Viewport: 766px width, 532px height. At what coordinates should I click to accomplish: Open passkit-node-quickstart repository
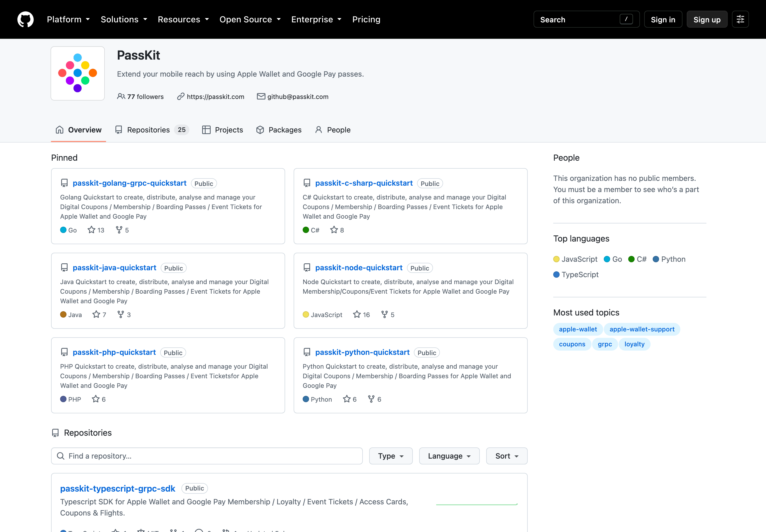pyautogui.click(x=359, y=268)
